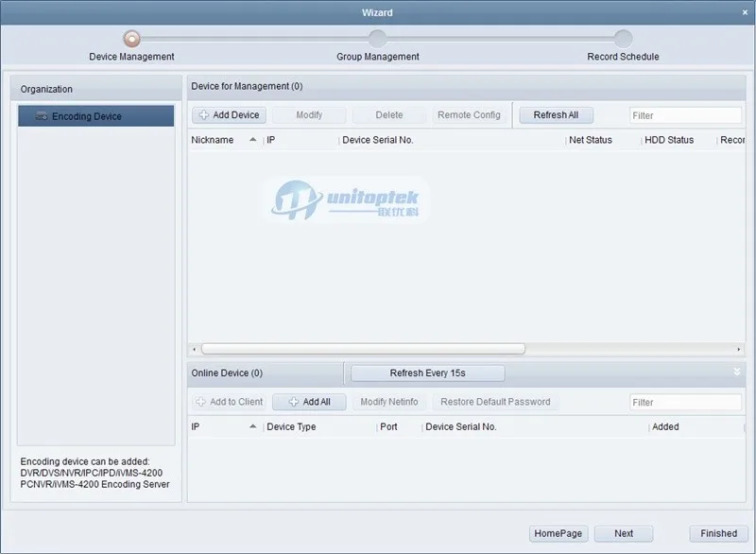
Task: Focus the Online Device filter field
Action: tap(685, 403)
